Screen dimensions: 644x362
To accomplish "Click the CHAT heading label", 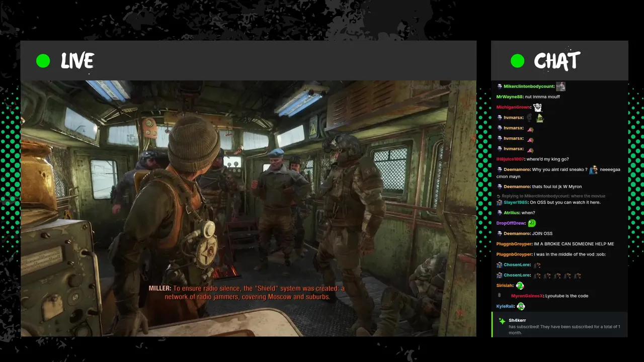I will [x=557, y=61].
